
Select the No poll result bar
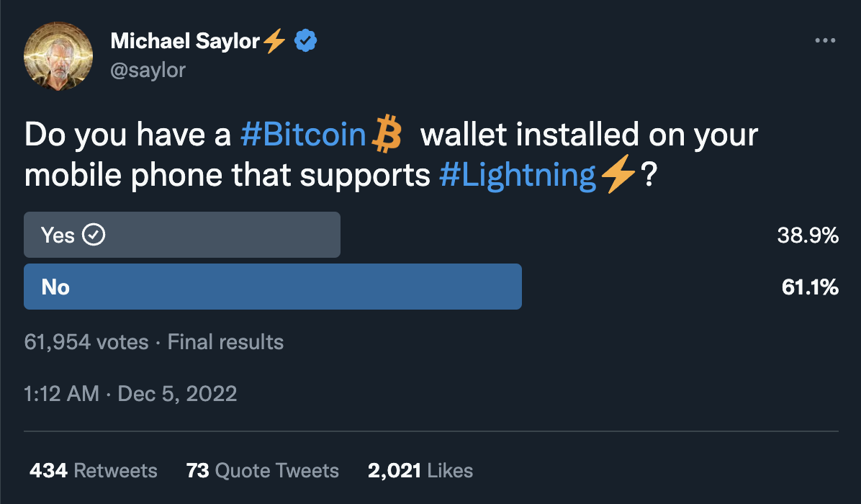coord(273,287)
